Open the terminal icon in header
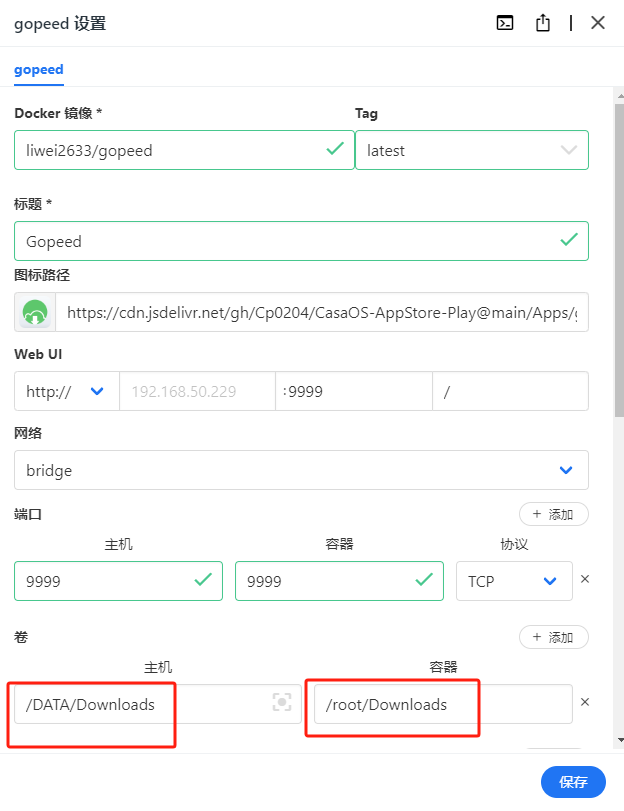 tap(504, 23)
